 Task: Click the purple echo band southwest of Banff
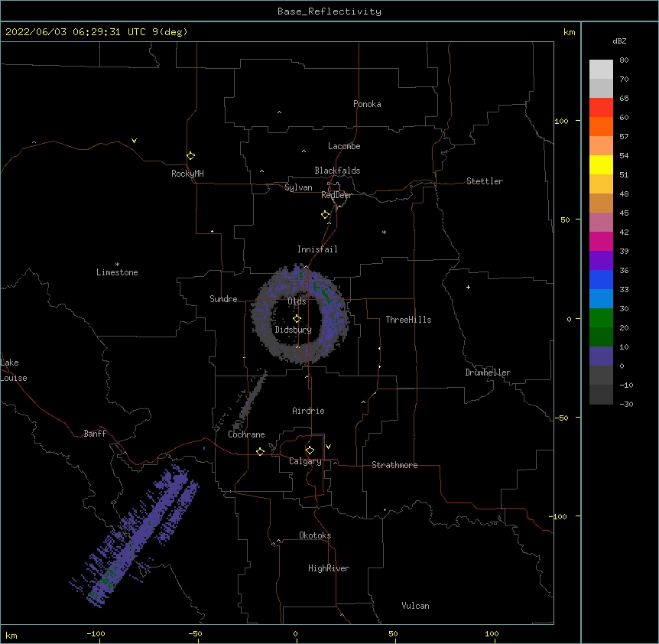[135, 536]
